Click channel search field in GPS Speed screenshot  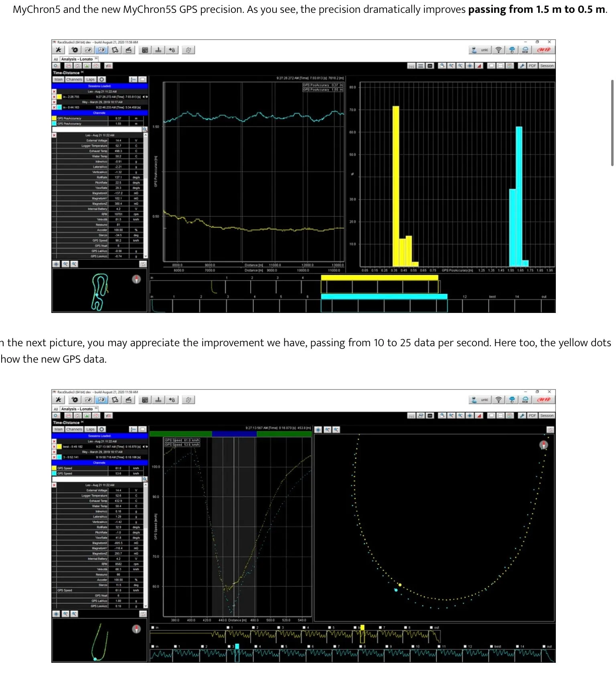pos(97,479)
